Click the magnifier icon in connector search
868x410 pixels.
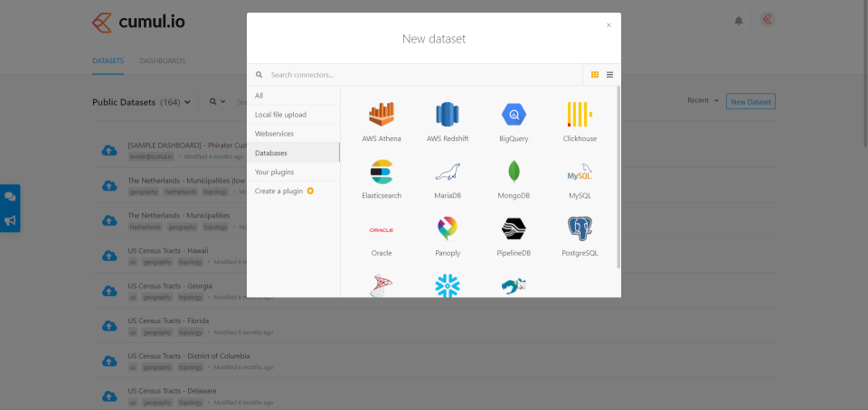tap(259, 75)
